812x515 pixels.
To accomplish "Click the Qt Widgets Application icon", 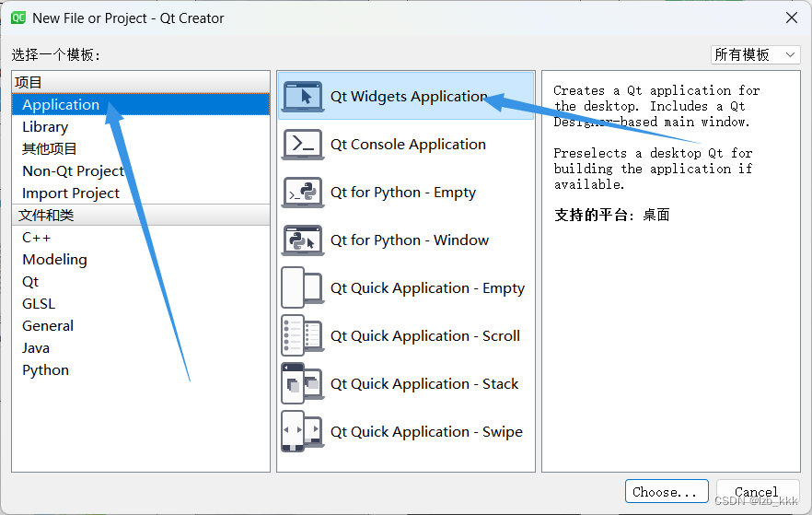I will (x=302, y=97).
